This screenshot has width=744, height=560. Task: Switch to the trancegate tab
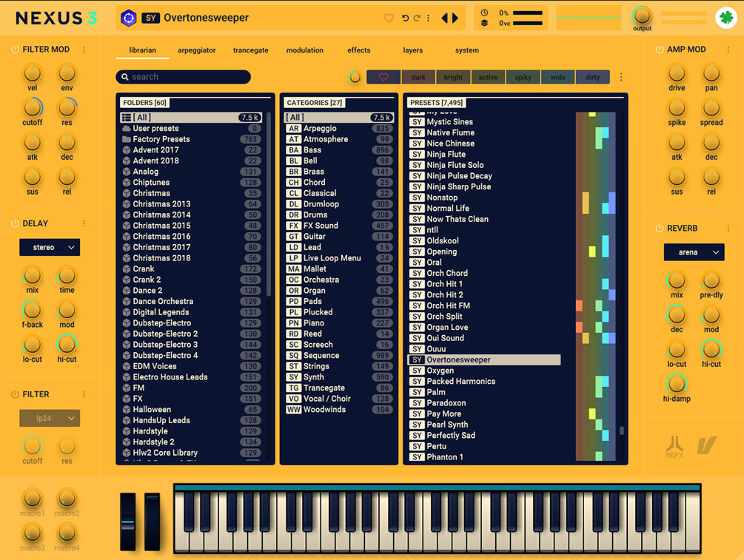click(250, 50)
